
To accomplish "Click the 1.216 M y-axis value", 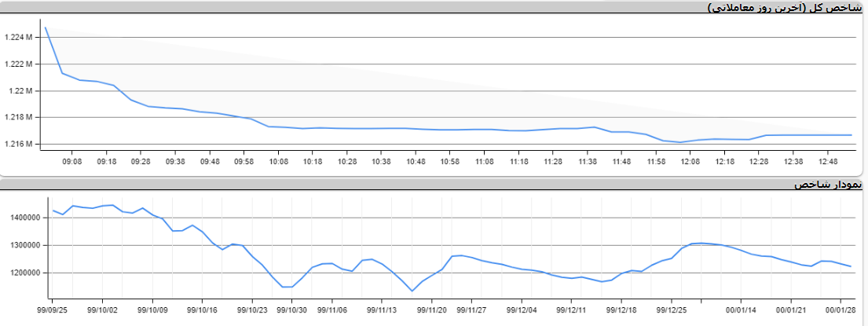I will 19,144.
